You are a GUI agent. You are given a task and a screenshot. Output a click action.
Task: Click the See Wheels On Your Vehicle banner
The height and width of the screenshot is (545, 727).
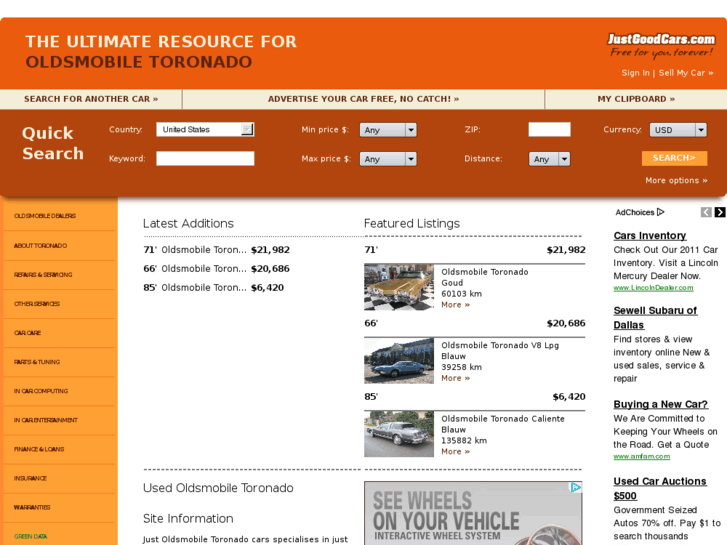tap(473, 513)
